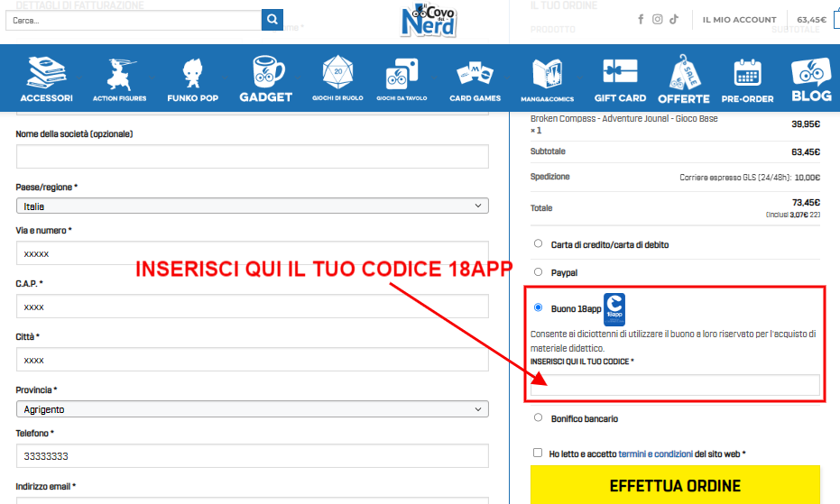Click the Subtotale 63,45€ row value
This screenshot has height=504, width=840.
click(x=806, y=152)
